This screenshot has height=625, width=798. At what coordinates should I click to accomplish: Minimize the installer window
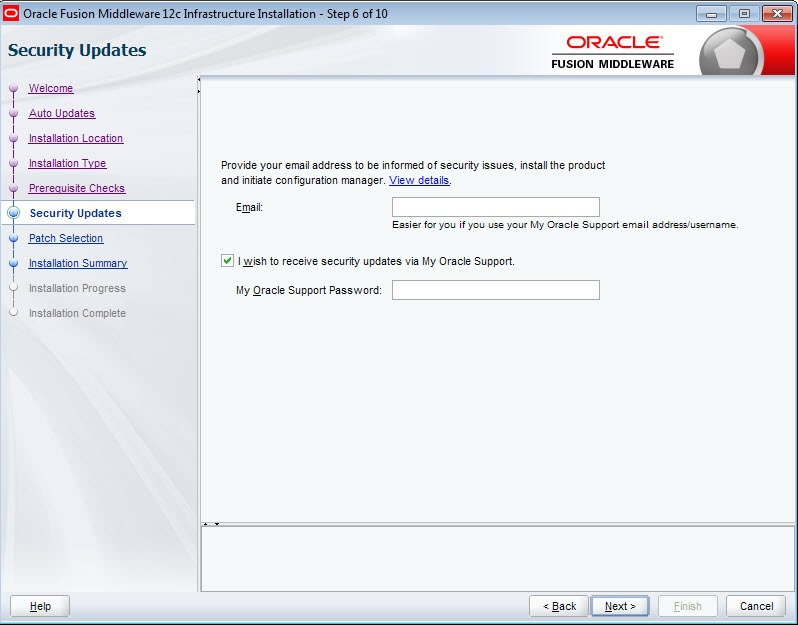tap(711, 14)
